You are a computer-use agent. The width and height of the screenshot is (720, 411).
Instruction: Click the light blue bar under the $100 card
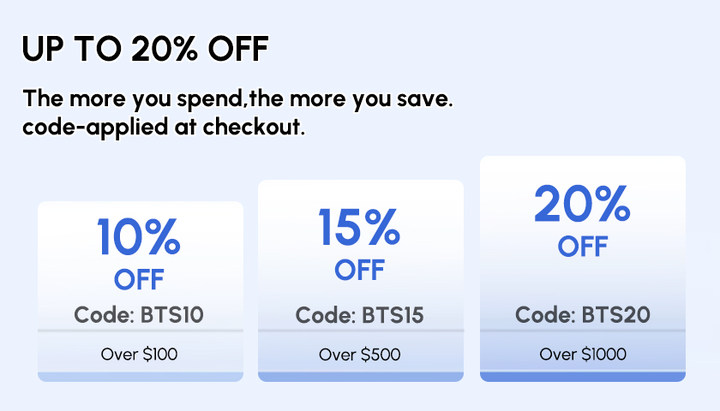(x=141, y=377)
